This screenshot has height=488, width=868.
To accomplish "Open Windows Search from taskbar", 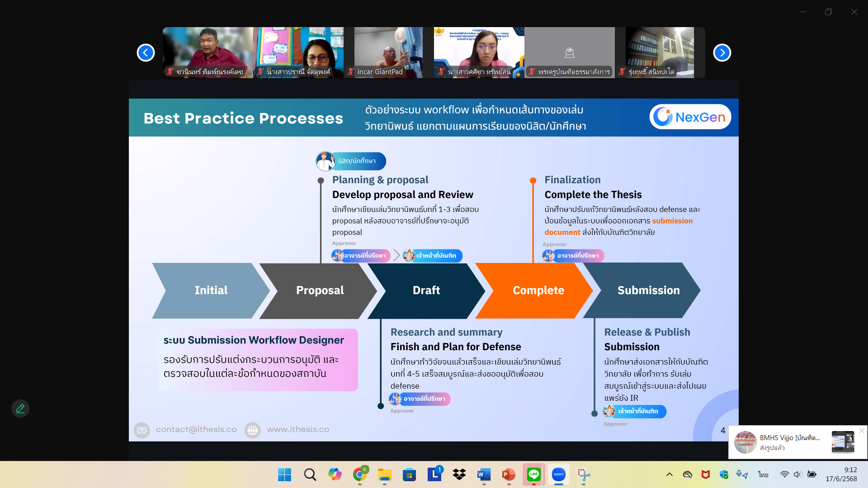I will tap(310, 474).
